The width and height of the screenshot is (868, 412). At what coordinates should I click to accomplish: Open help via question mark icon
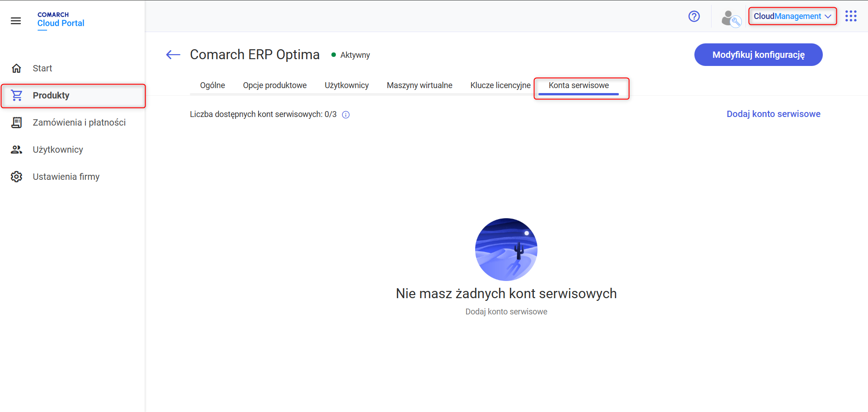694,17
